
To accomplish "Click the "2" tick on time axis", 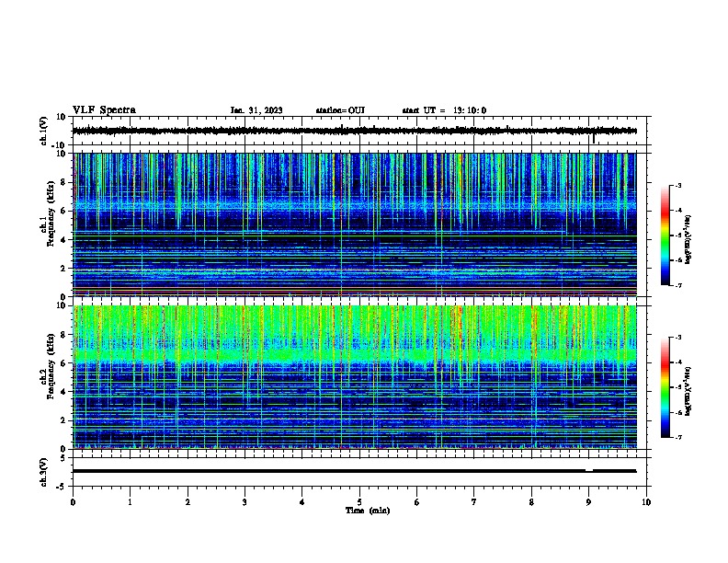I will point(188,502).
